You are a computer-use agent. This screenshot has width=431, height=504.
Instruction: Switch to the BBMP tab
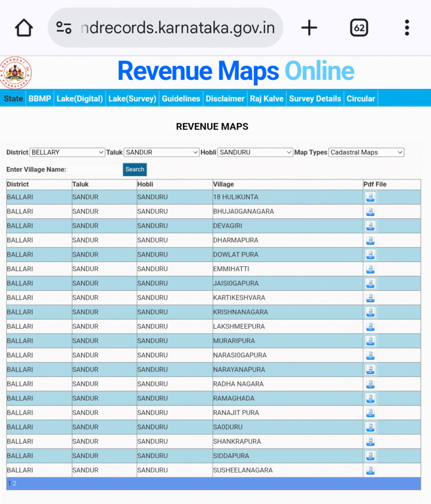pos(40,98)
